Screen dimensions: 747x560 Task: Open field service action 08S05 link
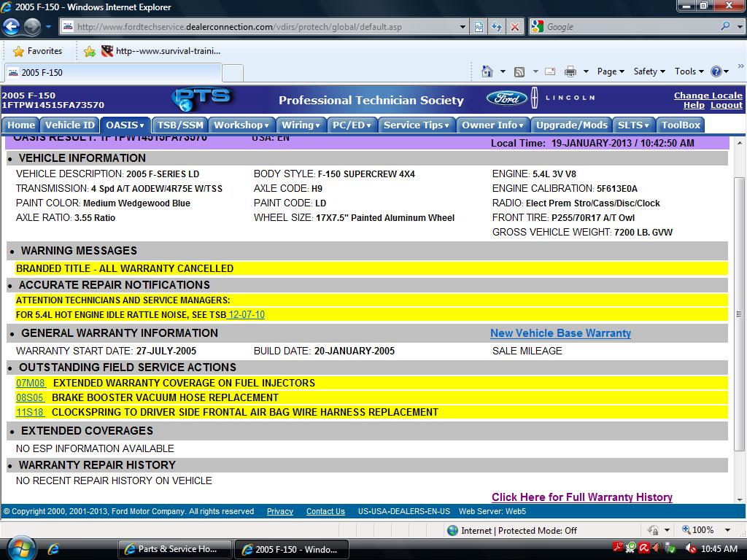[29, 397]
